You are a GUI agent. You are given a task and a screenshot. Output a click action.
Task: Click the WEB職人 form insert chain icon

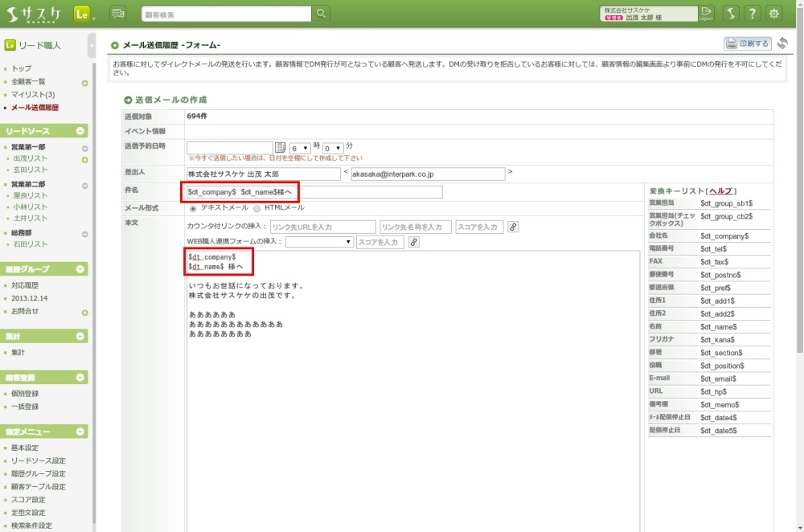(x=414, y=242)
